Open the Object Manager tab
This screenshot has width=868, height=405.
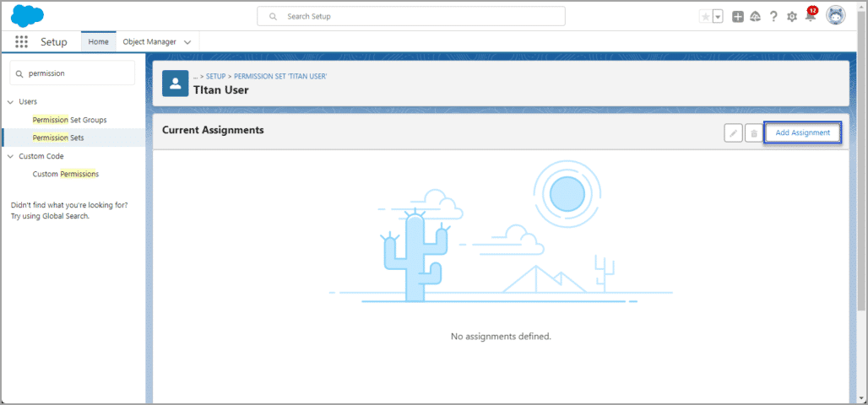[x=149, y=42]
